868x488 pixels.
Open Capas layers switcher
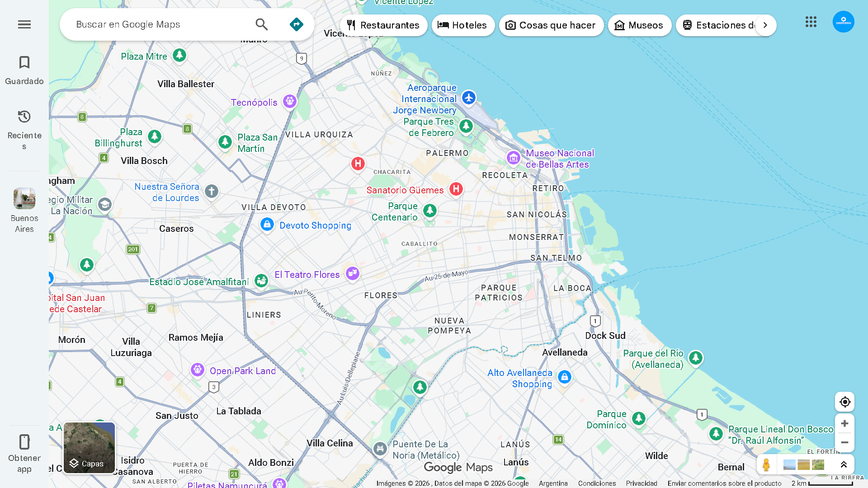[89, 448]
